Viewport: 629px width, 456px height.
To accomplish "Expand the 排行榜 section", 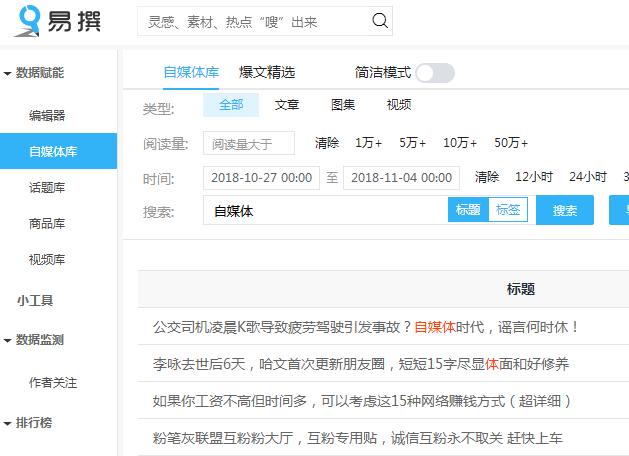I will pyautogui.click(x=28, y=423).
